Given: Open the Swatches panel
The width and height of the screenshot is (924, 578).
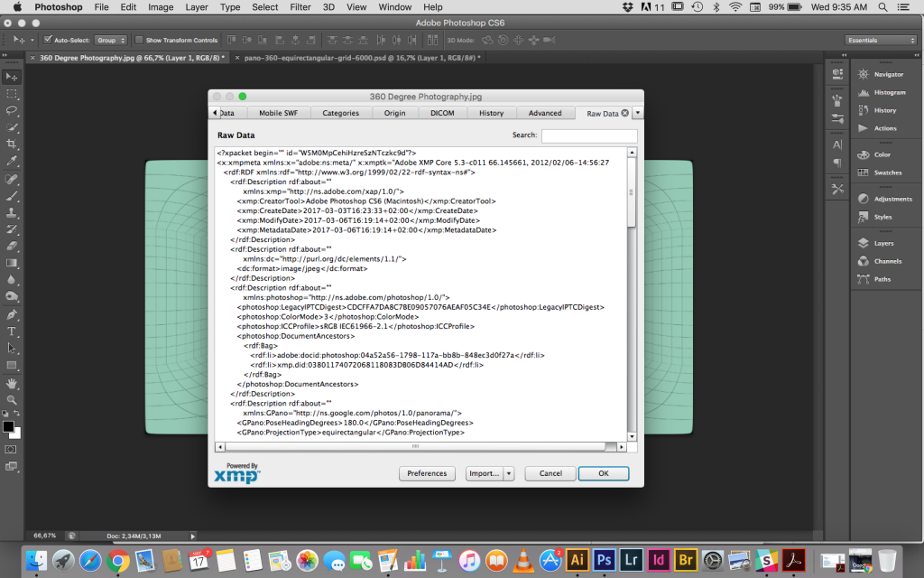Looking at the screenshot, I should coord(887,172).
